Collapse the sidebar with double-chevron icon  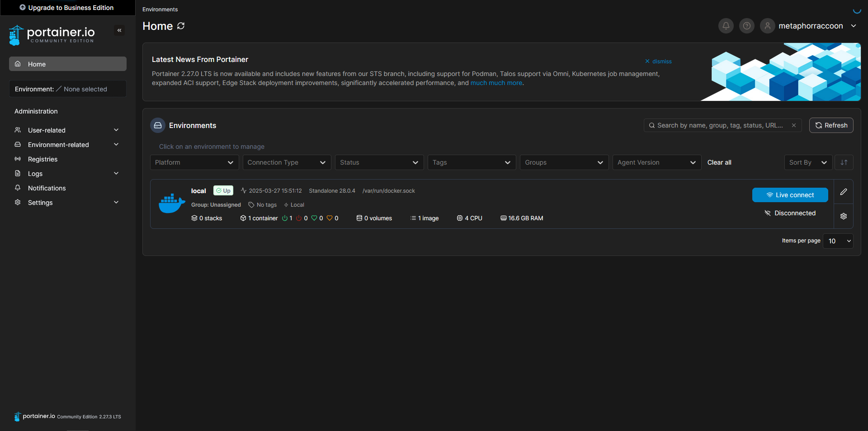click(119, 30)
